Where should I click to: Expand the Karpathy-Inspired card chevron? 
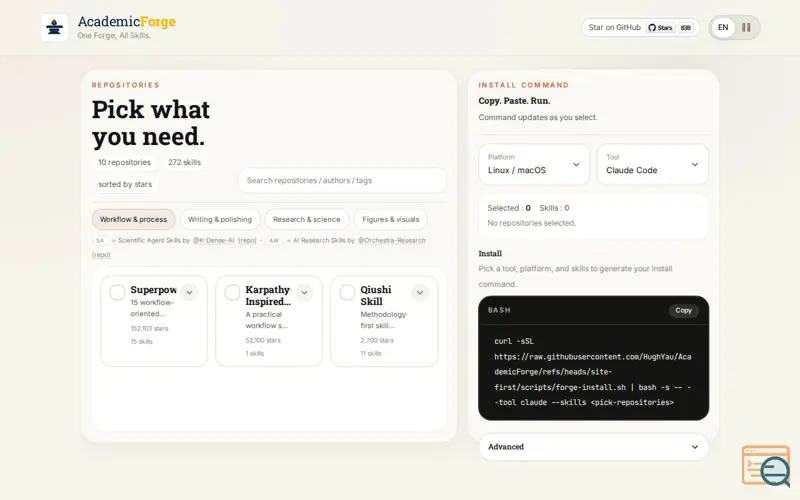(304, 292)
